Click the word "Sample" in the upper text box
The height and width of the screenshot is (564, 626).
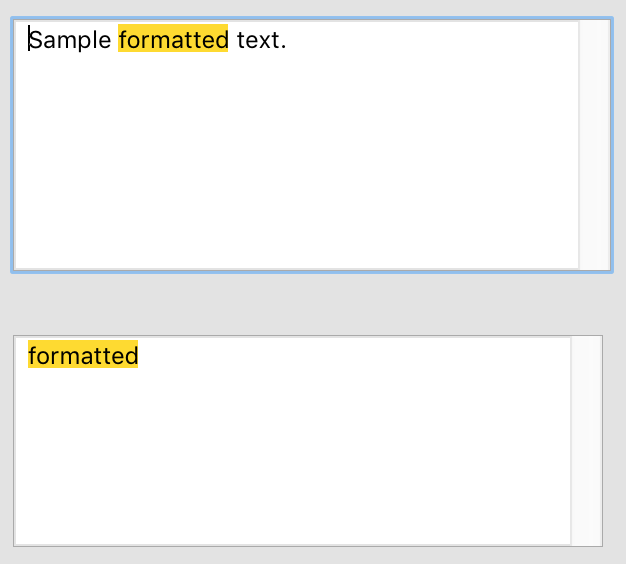(x=70, y=40)
